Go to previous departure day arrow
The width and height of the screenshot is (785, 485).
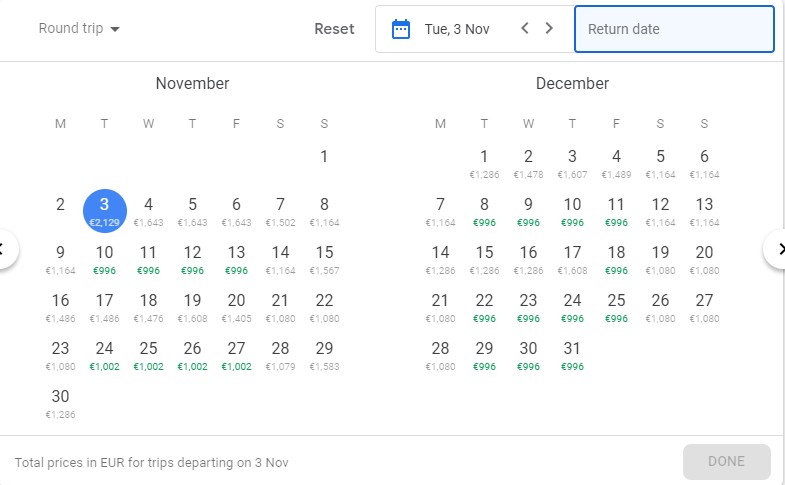click(525, 29)
